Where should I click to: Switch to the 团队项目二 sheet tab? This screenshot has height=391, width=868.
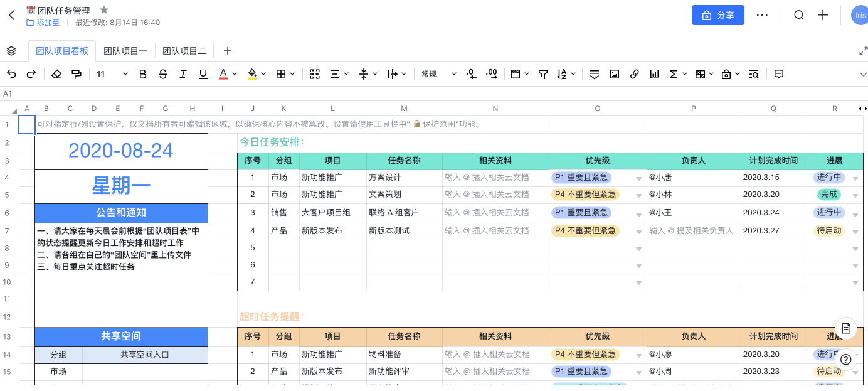[184, 51]
